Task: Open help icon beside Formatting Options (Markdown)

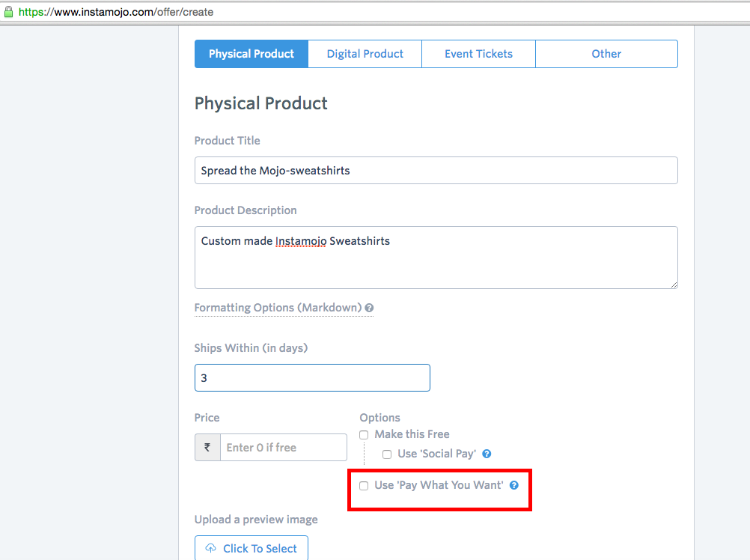Action: point(369,308)
